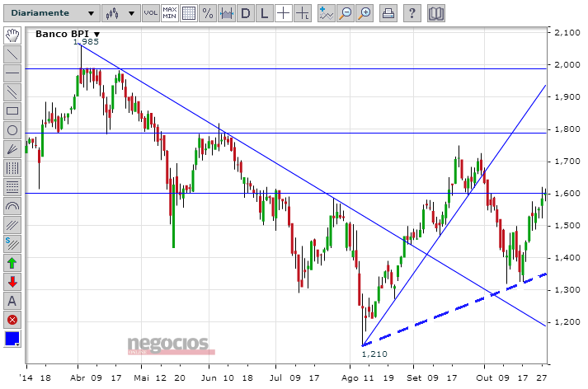Image resolution: width=588 pixels, height=389 pixels.
Task: Toggle the D scale button
Action: coord(246,13)
